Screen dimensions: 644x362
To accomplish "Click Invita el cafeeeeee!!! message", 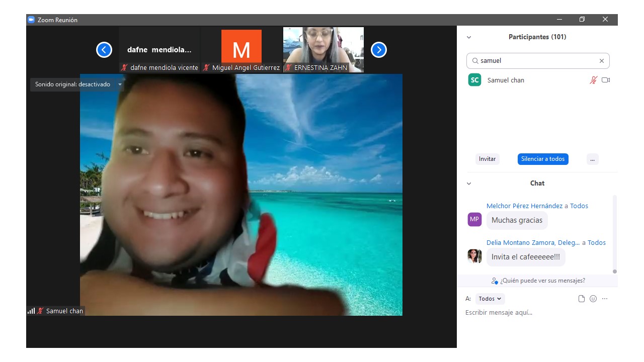I will click(x=526, y=257).
